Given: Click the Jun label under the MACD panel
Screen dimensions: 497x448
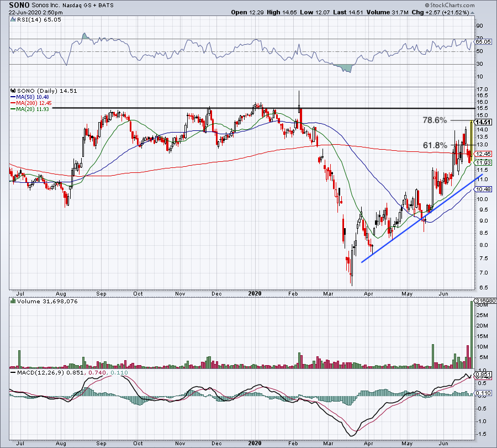Looking at the screenshot, I should point(443,443).
